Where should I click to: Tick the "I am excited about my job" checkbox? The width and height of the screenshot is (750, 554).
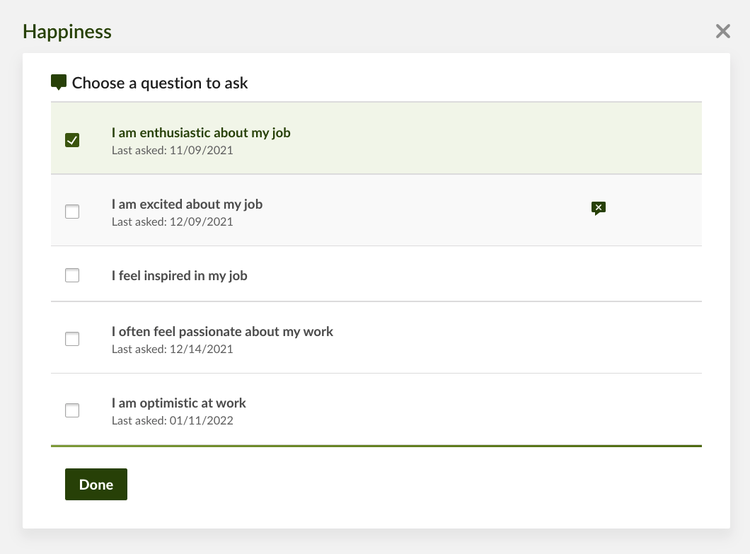tap(72, 211)
